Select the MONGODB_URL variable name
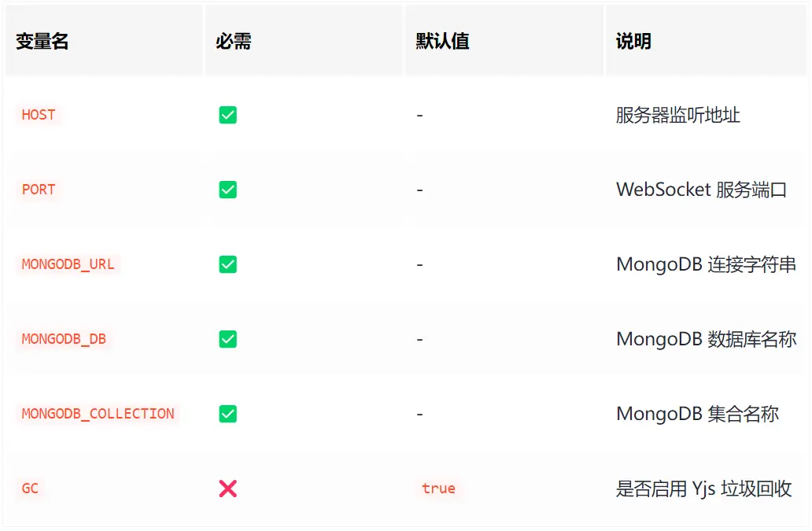 [68, 264]
